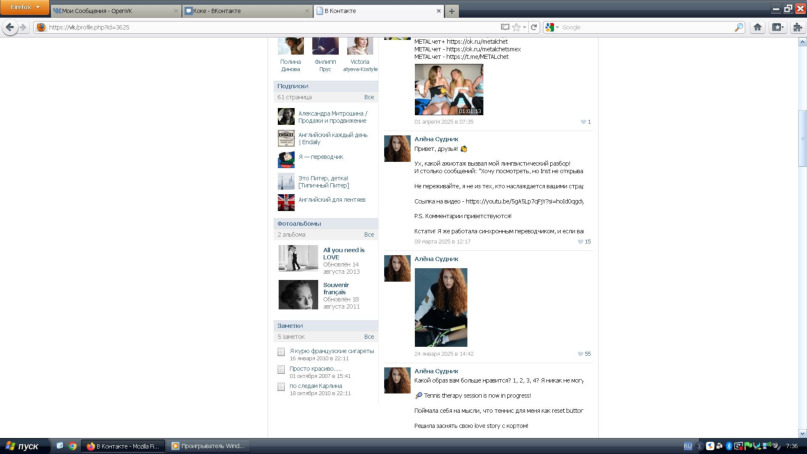
Task: Open the "Фотоальбомы" section header
Action: pos(299,223)
